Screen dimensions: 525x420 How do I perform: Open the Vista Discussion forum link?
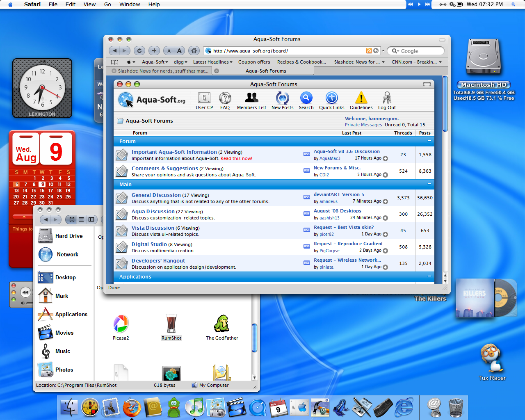click(x=153, y=228)
